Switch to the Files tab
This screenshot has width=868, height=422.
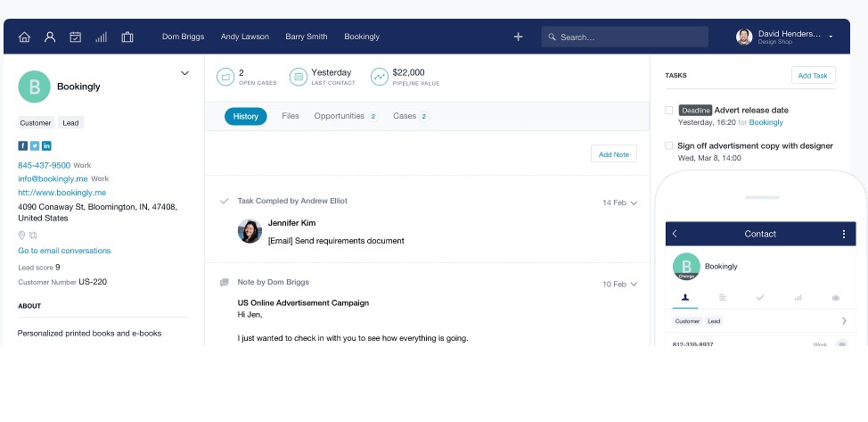(290, 116)
